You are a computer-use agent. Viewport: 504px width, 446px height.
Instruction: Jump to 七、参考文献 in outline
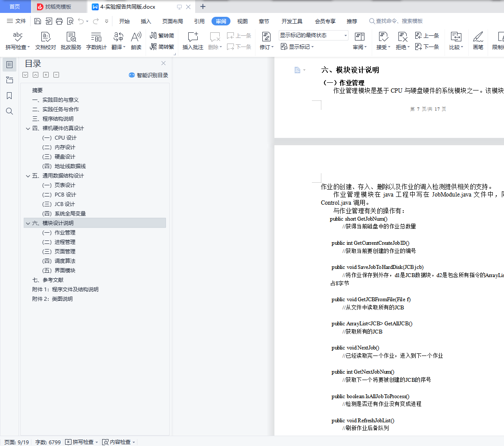coord(48,280)
